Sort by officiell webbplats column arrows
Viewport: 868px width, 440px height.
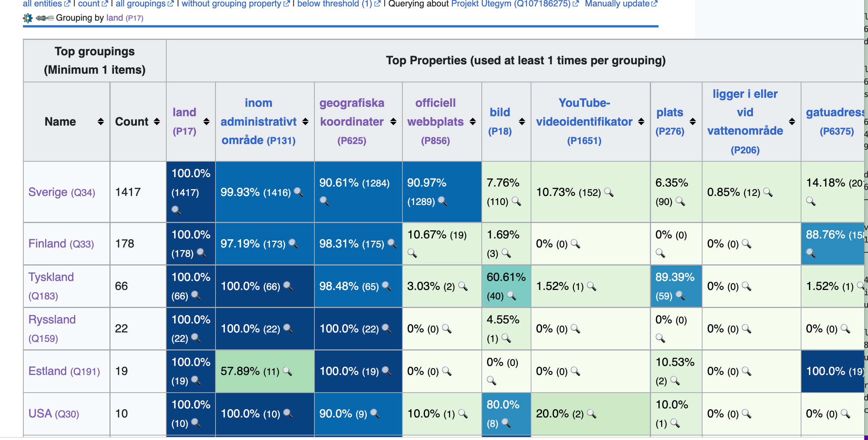tap(473, 121)
